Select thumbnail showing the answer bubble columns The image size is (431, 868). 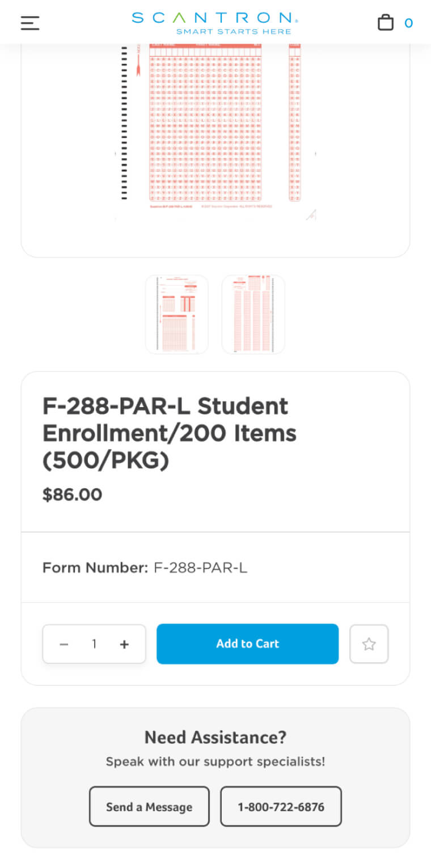(253, 315)
